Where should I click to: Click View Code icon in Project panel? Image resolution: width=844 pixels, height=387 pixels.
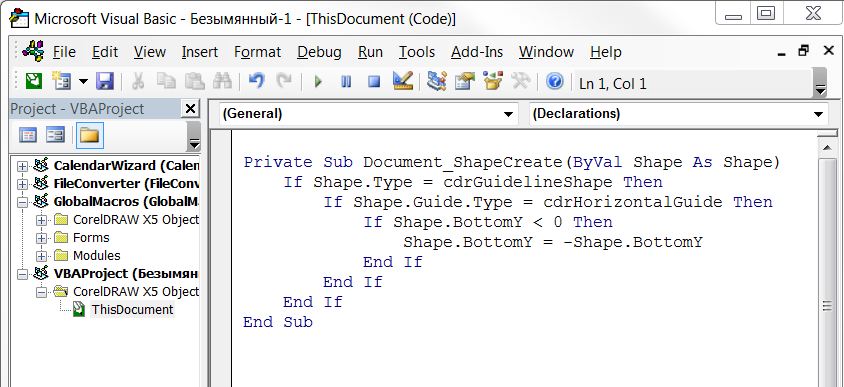coord(28,135)
